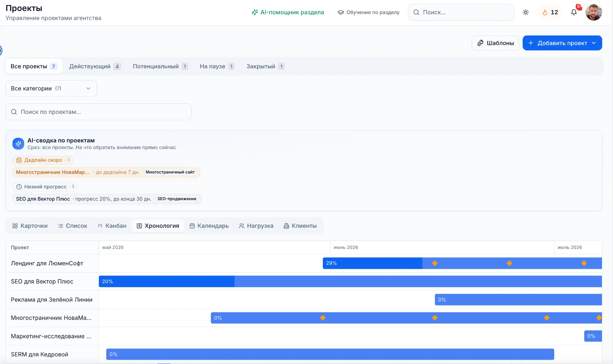Viewport: 613px width, 364px height.
Task: Switch to the Действующий tab
Action: click(x=95, y=66)
